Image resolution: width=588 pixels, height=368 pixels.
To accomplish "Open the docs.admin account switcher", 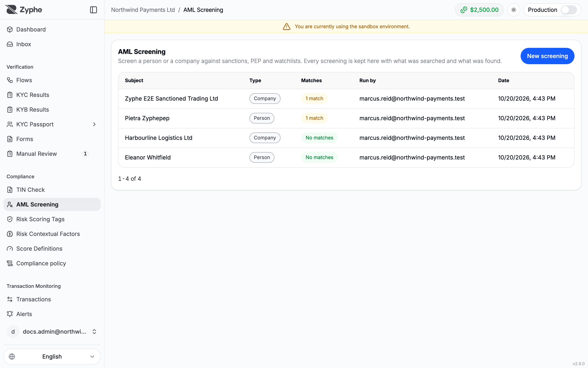I will [x=52, y=331].
